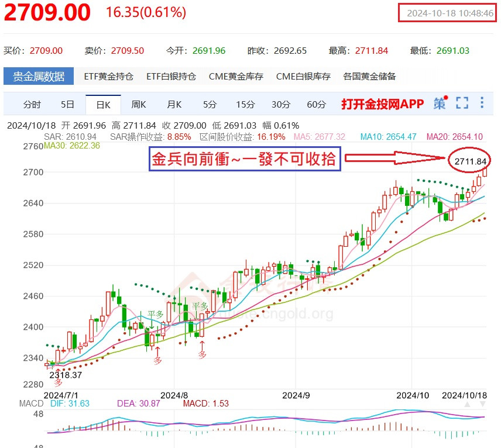Click the 买价 2709.00 value
This screenshot has height=448, width=501.
(46, 50)
